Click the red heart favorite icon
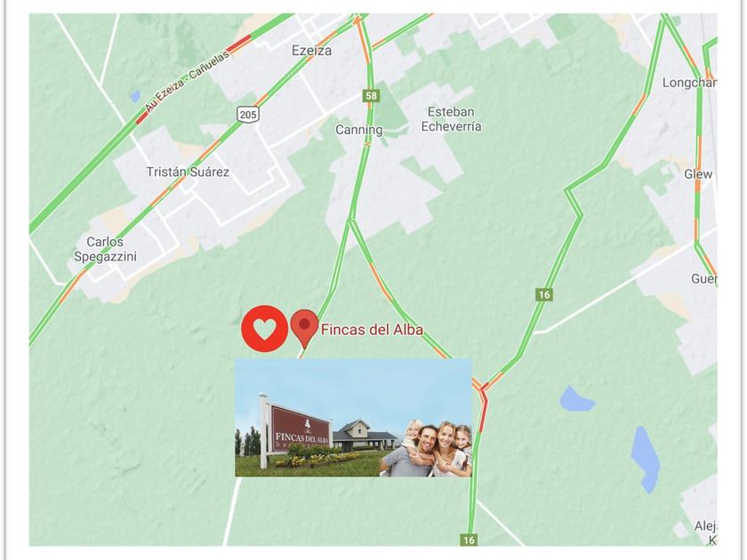The width and height of the screenshot is (747, 560). click(265, 329)
